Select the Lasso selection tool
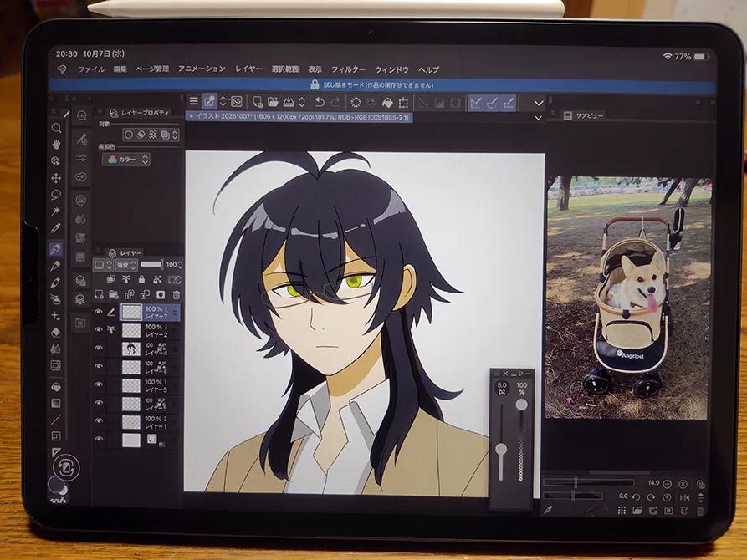 click(x=56, y=195)
